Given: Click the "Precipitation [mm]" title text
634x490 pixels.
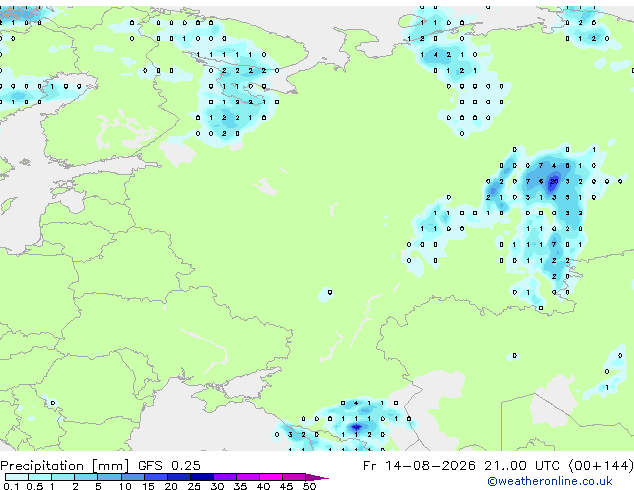Looking at the screenshot, I should (65, 466).
